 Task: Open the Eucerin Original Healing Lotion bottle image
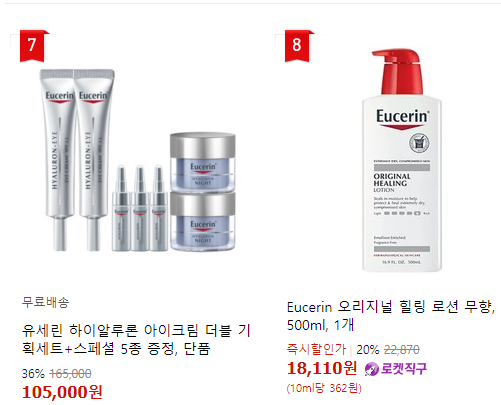pos(402,160)
